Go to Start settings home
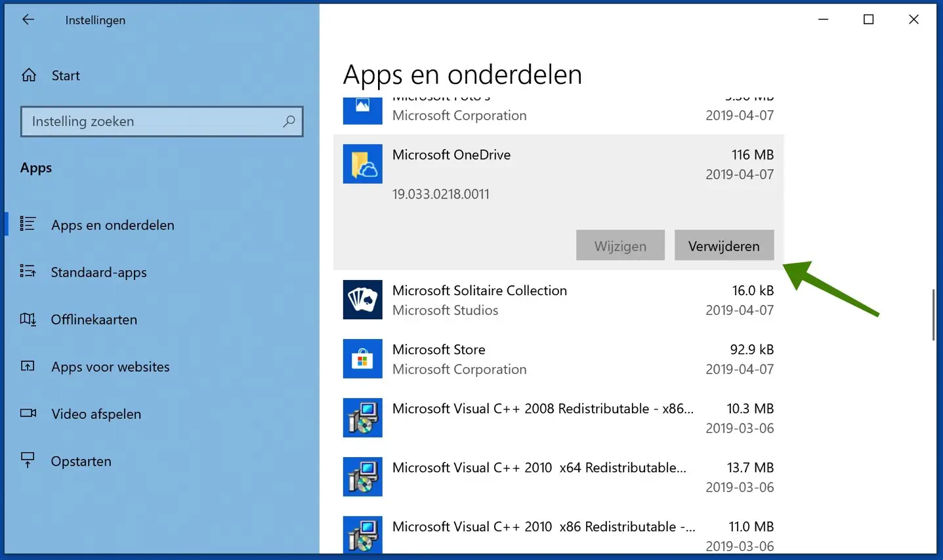Image resolution: width=943 pixels, height=560 pixels. click(x=66, y=75)
